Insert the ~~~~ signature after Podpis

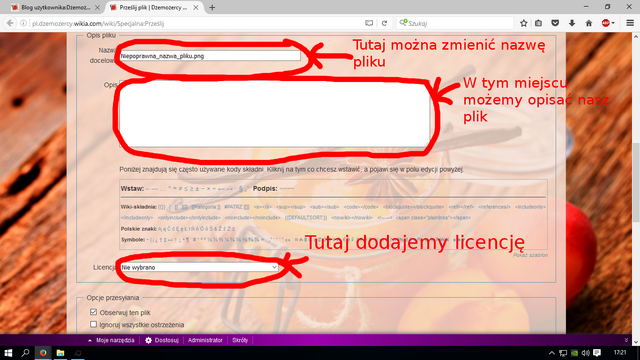(x=287, y=189)
